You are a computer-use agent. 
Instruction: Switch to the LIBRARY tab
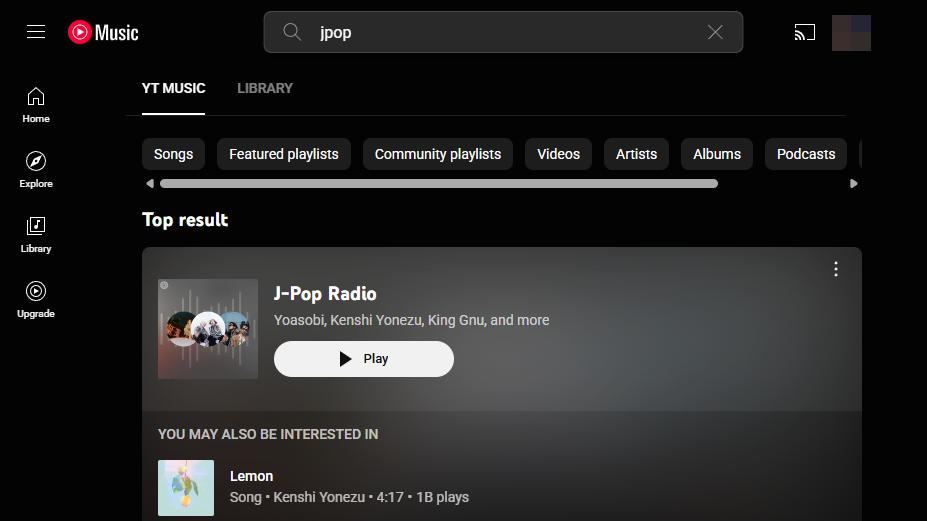(265, 88)
